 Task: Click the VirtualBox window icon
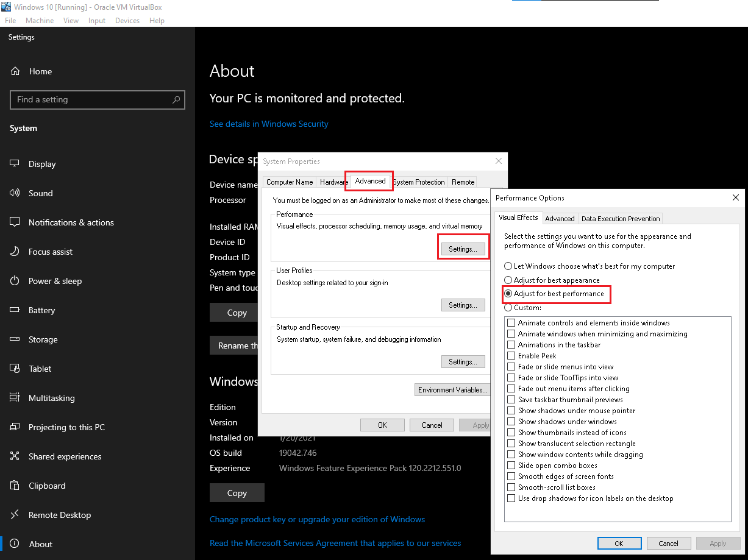coord(6,7)
